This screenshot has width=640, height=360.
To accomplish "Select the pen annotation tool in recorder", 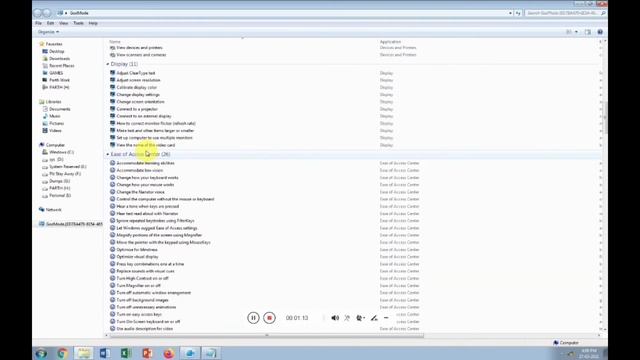I will (x=374, y=318).
